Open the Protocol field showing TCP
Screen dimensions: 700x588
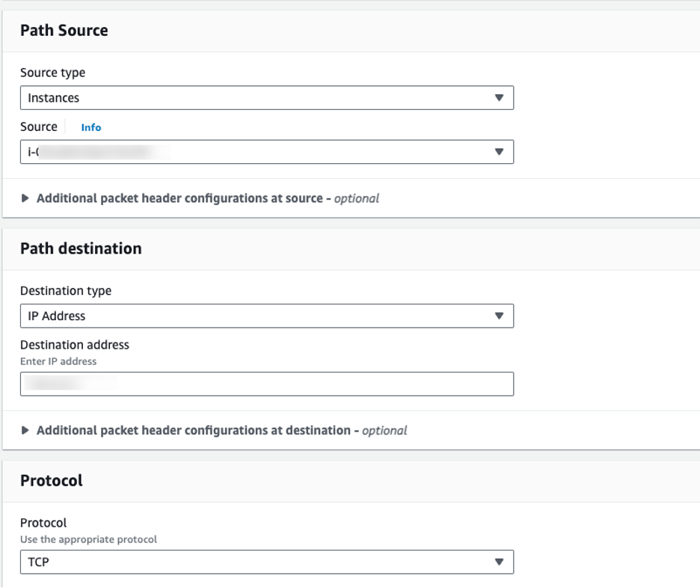tap(254, 562)
